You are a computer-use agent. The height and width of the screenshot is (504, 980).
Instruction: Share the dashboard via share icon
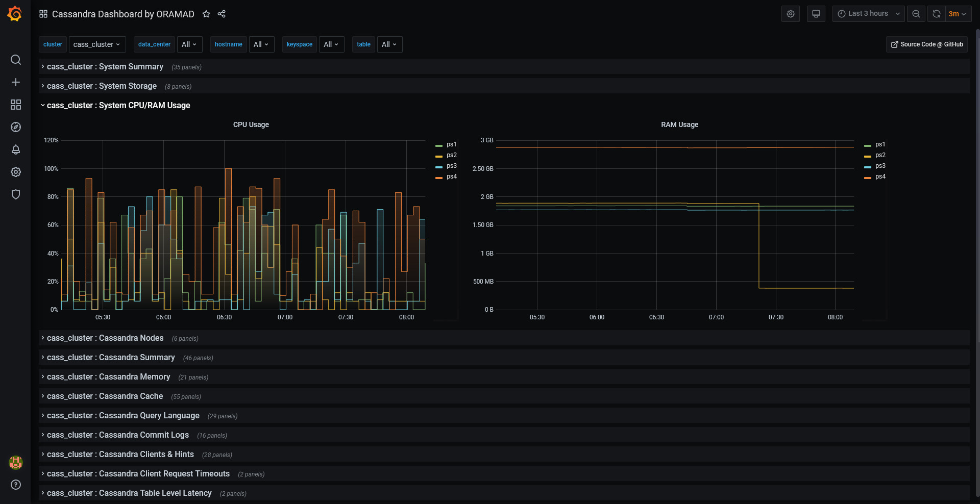(x=222, y=14)
